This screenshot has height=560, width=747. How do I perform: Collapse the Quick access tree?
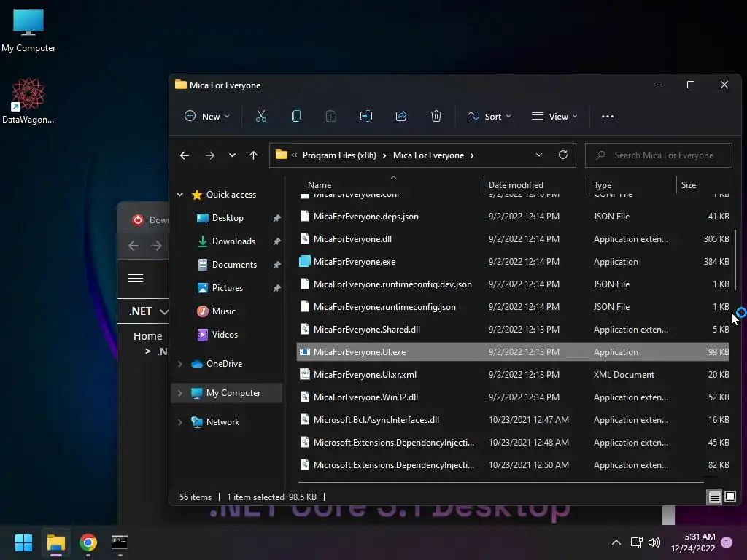point(180,194)
